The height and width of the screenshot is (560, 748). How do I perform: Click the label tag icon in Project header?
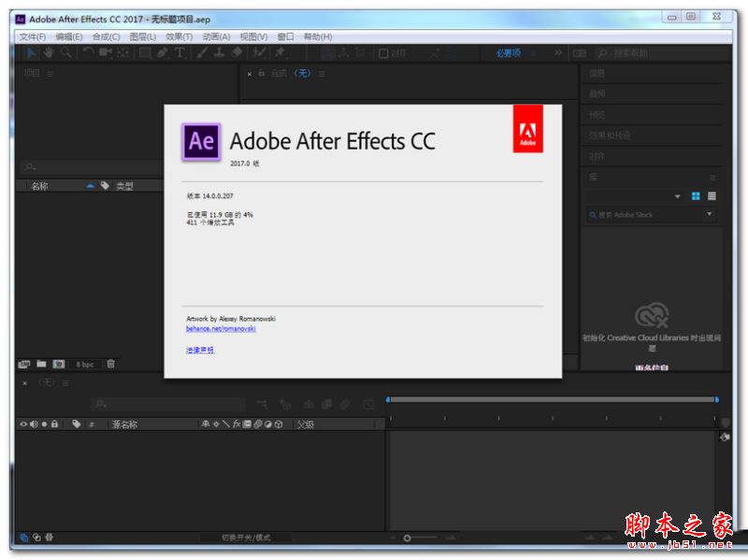[x=105, y=185]
